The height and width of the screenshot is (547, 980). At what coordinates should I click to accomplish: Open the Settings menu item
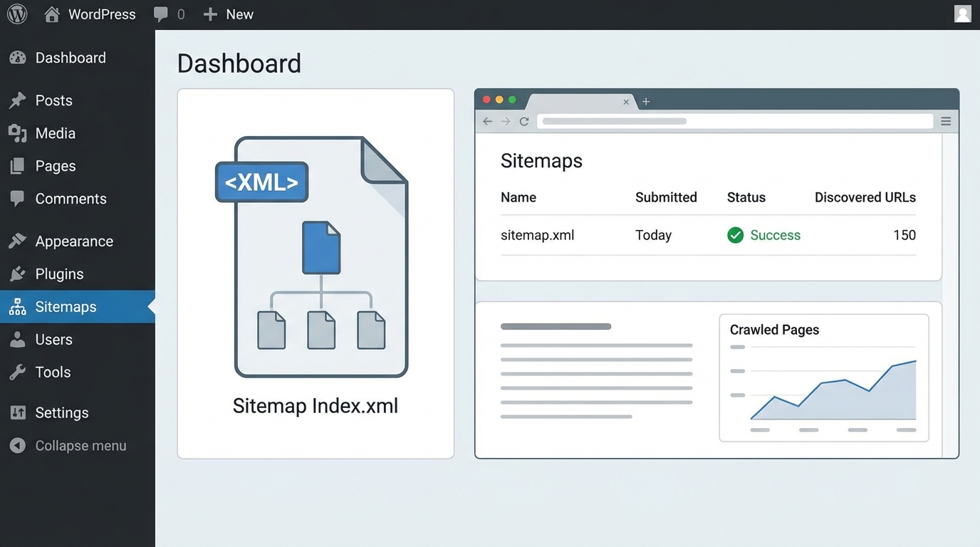[x=61, y=412]
